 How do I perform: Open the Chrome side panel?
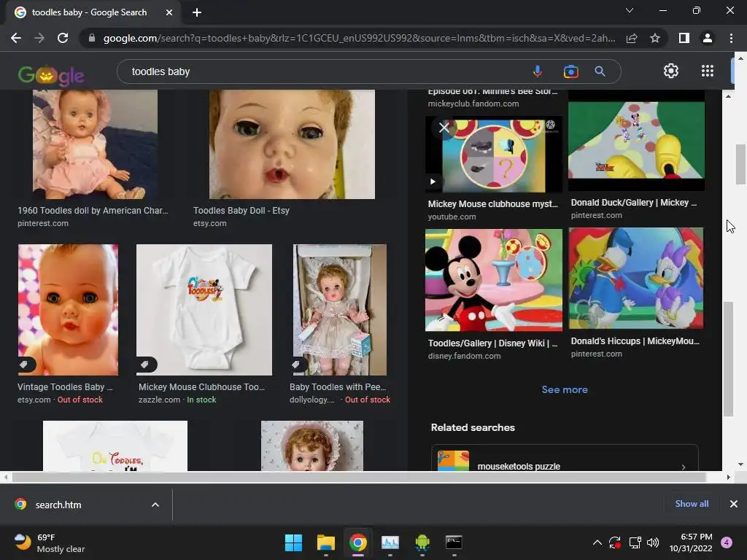pos(684,38)
